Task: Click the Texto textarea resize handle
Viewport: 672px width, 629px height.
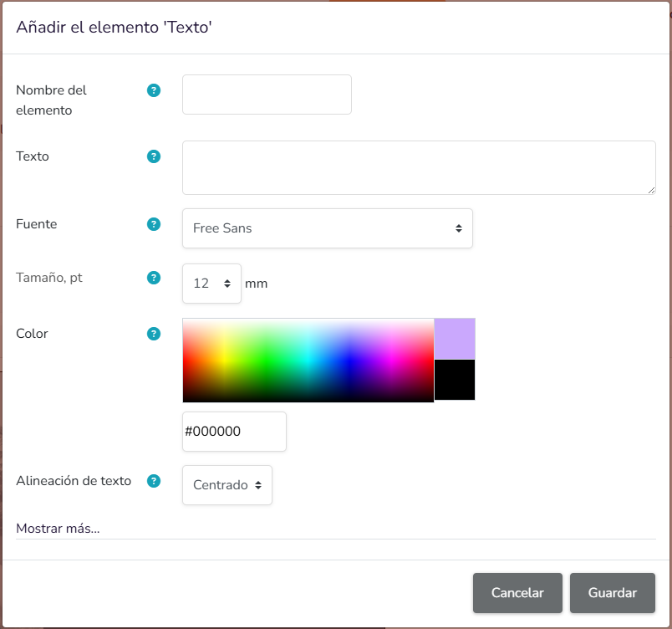Action: [x=651, y=191]
